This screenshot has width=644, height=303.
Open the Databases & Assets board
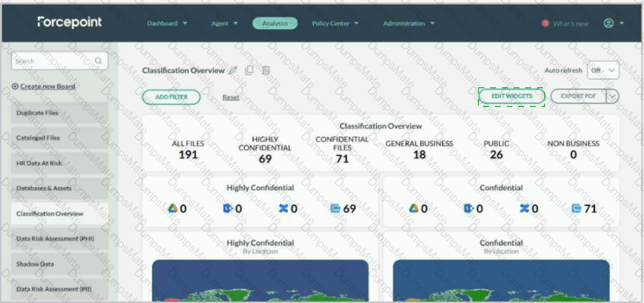[60, 188]
